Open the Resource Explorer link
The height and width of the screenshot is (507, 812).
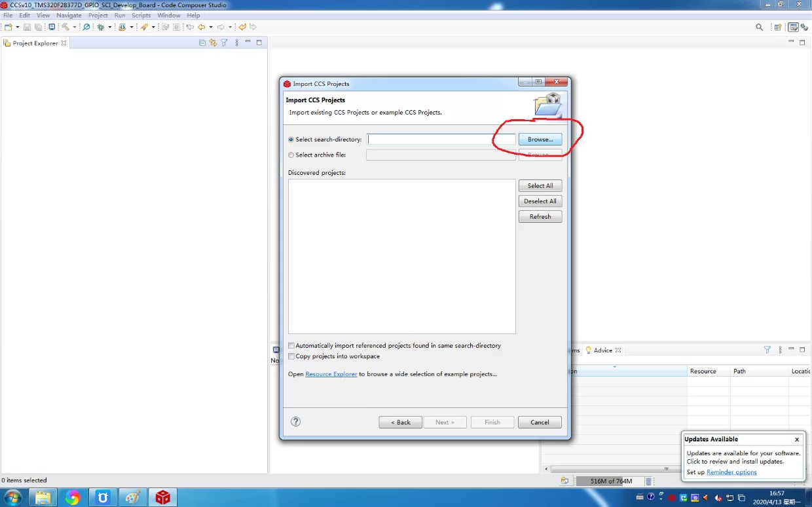(x=331, y=374)
